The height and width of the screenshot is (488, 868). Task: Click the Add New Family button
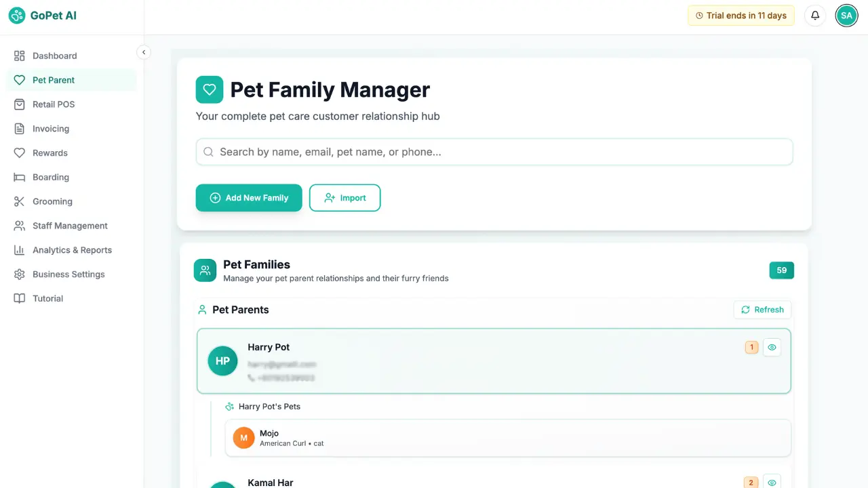(x=248, y=197)
